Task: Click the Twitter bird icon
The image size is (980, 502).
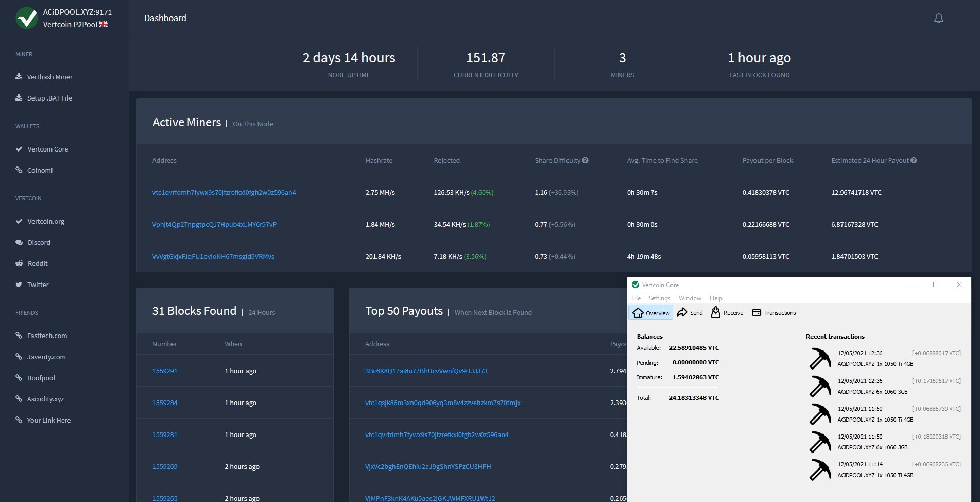Action: click(19, 285)
